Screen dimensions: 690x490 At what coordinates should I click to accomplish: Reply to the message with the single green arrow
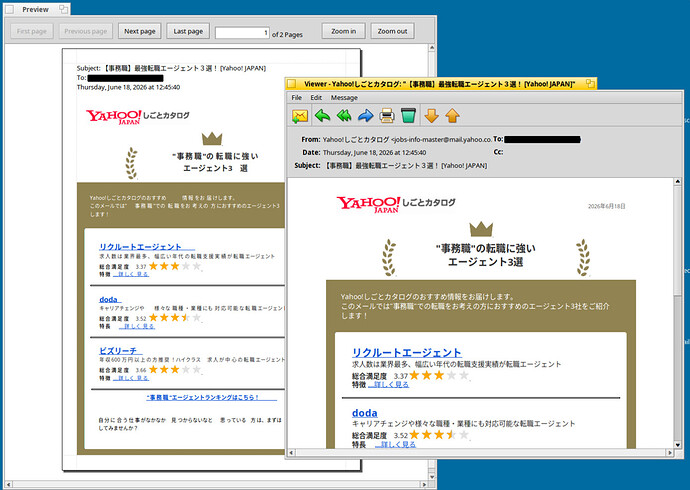(x=323, y=116)
